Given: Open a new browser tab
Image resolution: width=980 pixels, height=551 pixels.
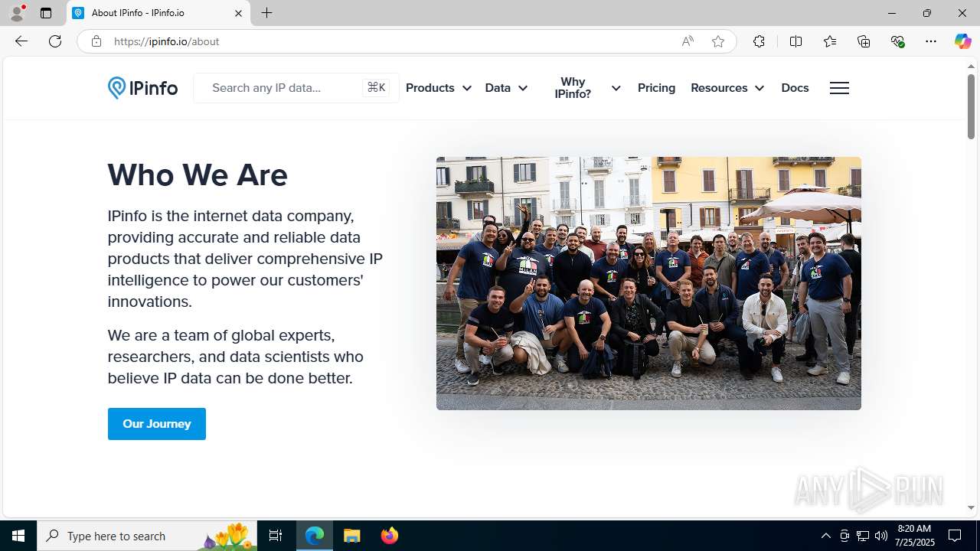Looking at the screenshot, I should click(x=266, y=13).
